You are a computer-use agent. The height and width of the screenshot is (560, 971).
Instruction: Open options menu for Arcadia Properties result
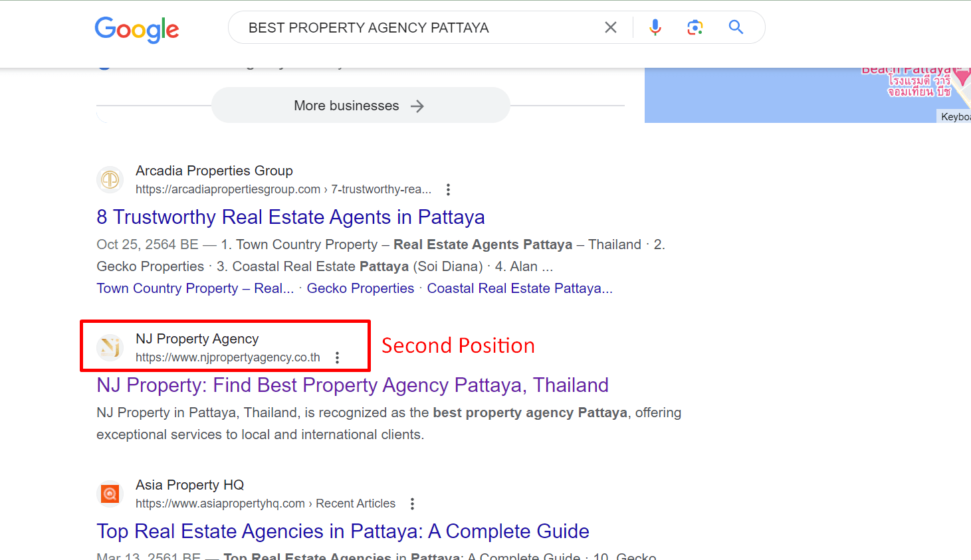tap(449, 190)
